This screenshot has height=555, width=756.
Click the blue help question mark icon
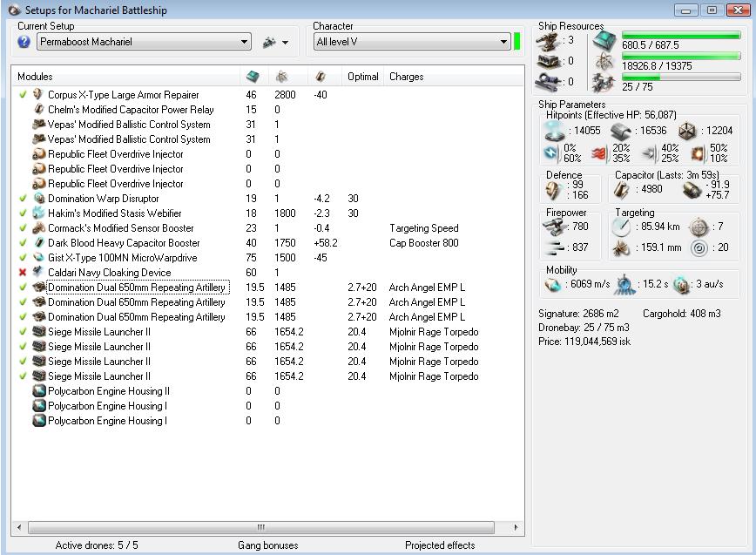click(x=24, y=42)
